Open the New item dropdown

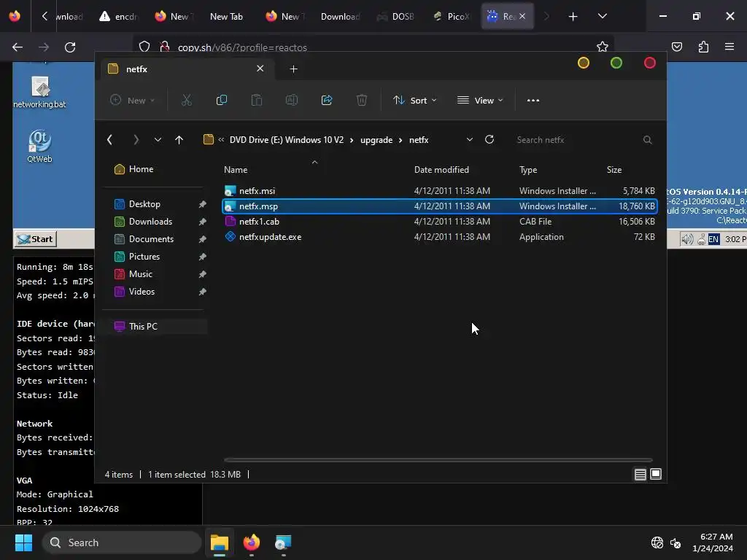click(133, 100)
